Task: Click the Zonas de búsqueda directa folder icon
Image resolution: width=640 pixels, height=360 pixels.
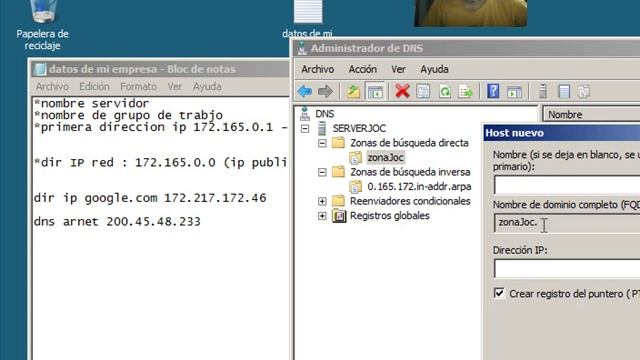Action: tap(338, 143)
